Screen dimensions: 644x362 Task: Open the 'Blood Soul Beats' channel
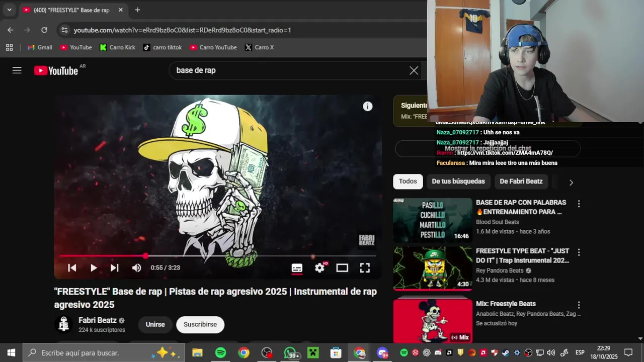[497, 222]
